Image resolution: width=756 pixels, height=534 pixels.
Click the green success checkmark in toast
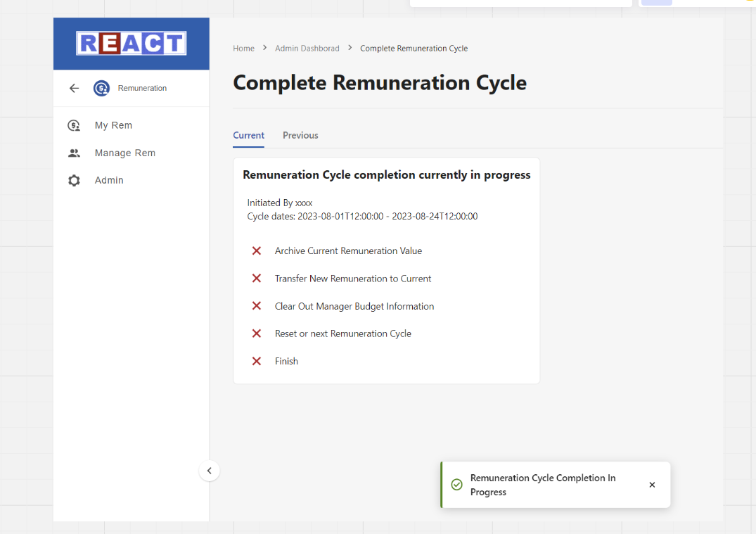pos(456,485)
